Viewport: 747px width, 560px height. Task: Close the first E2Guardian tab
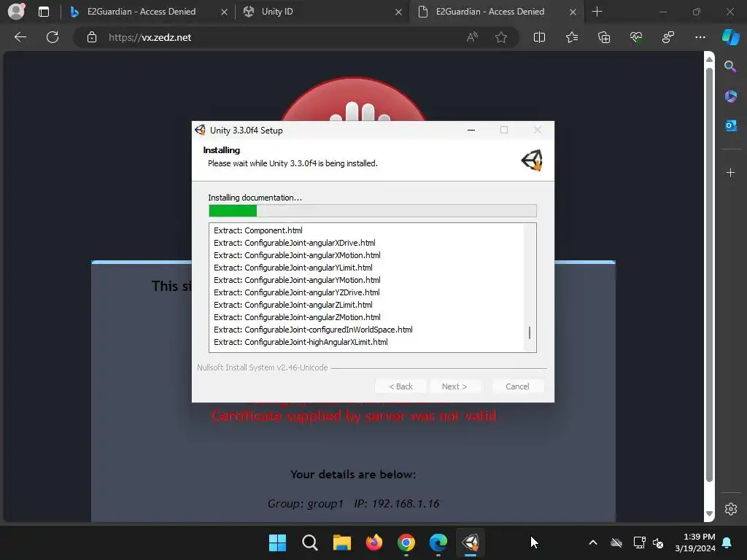click(224, 12)
